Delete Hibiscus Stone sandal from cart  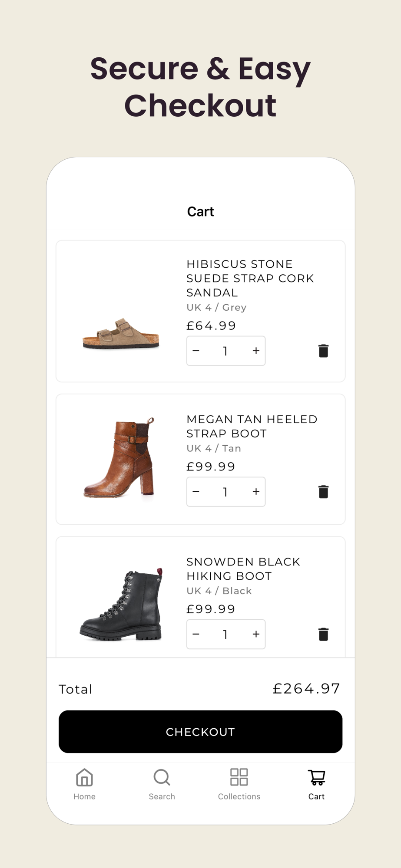tap(323, 351)
